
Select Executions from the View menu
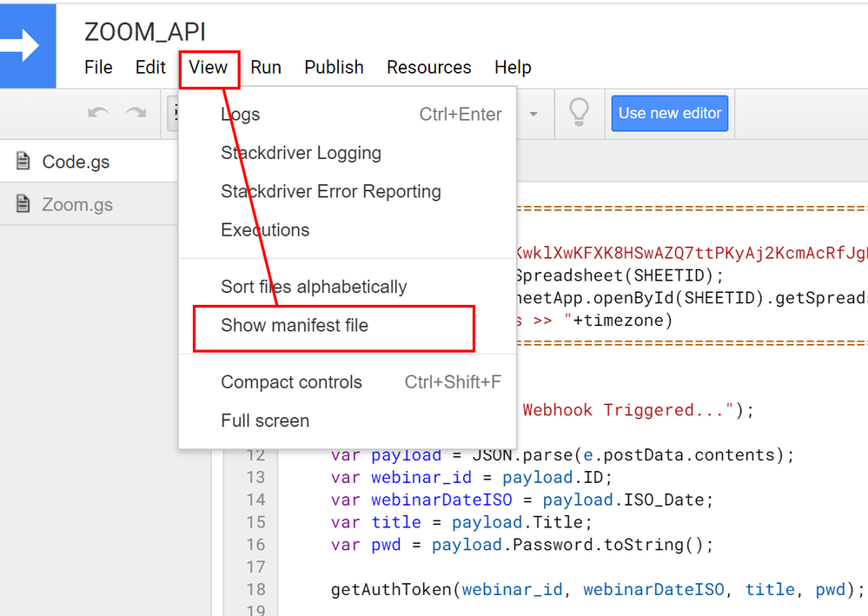coord(348,229)
